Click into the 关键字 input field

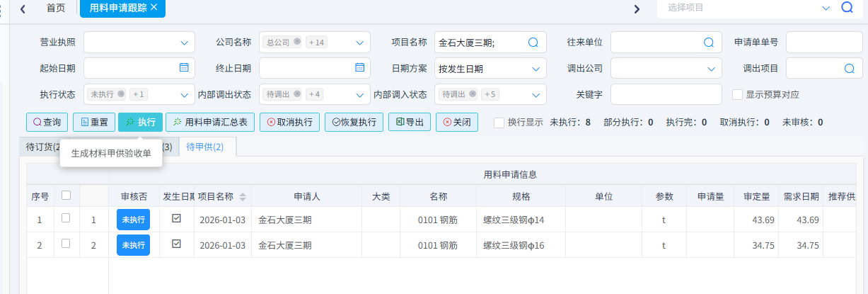tap(666, 94)
